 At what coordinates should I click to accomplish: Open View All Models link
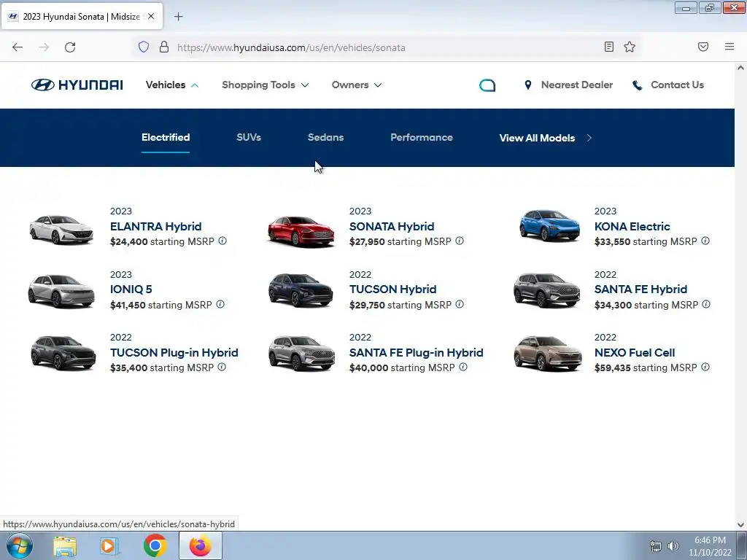coord(546,138)
